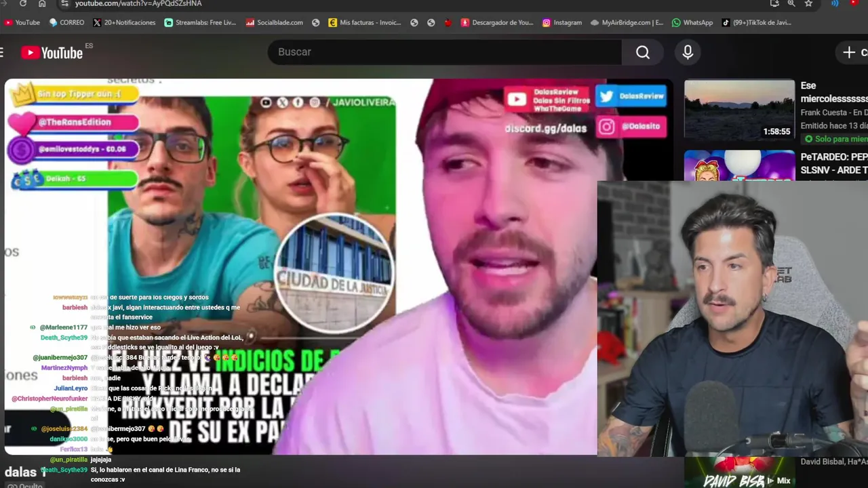This screenshot has height=488, width=868.
Task: Click the 'David Bisbal, Ha*As' text
Action: point(834,462)
